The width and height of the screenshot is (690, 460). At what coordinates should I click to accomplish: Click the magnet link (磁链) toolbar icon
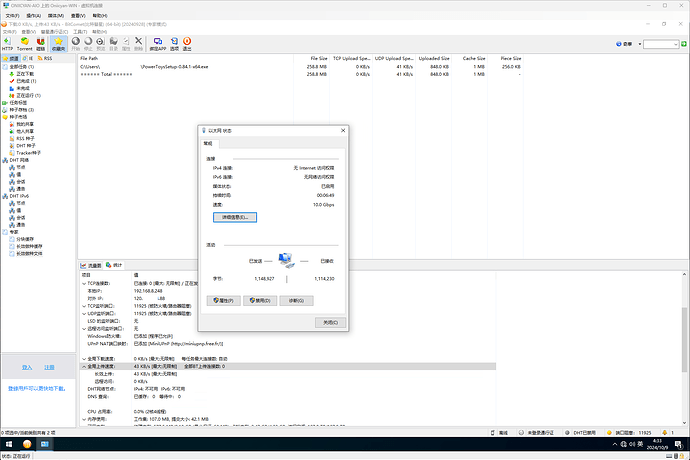point(40,44)
